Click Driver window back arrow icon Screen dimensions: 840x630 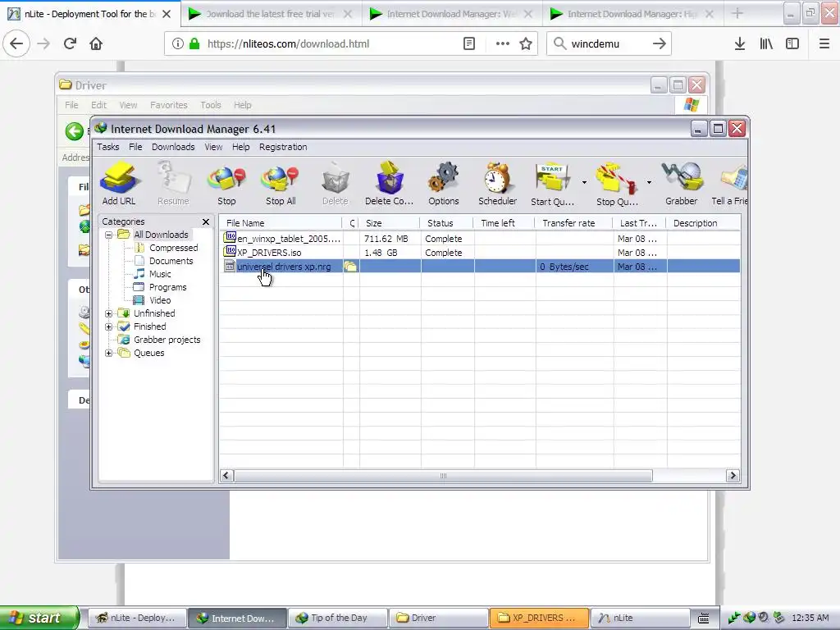point(75,130)
